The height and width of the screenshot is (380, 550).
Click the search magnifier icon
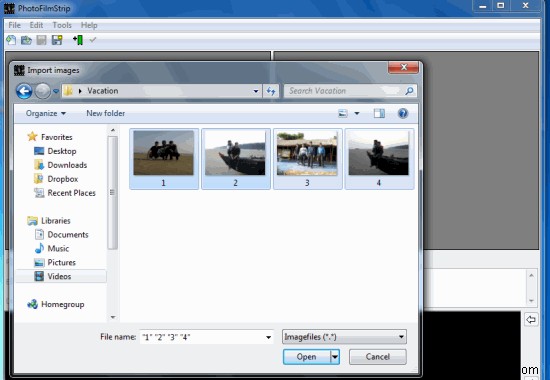tap(409, 91)
